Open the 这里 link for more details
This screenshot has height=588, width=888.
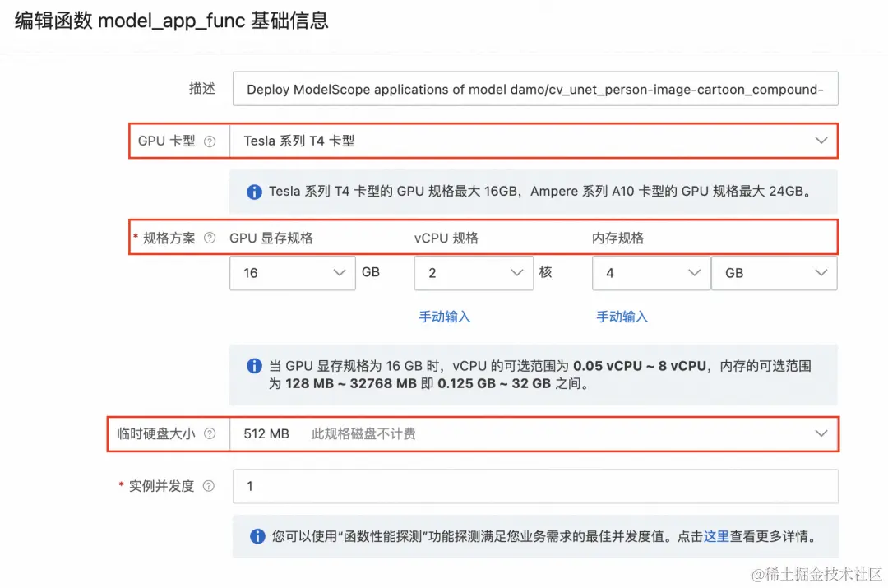coord(716,536)
